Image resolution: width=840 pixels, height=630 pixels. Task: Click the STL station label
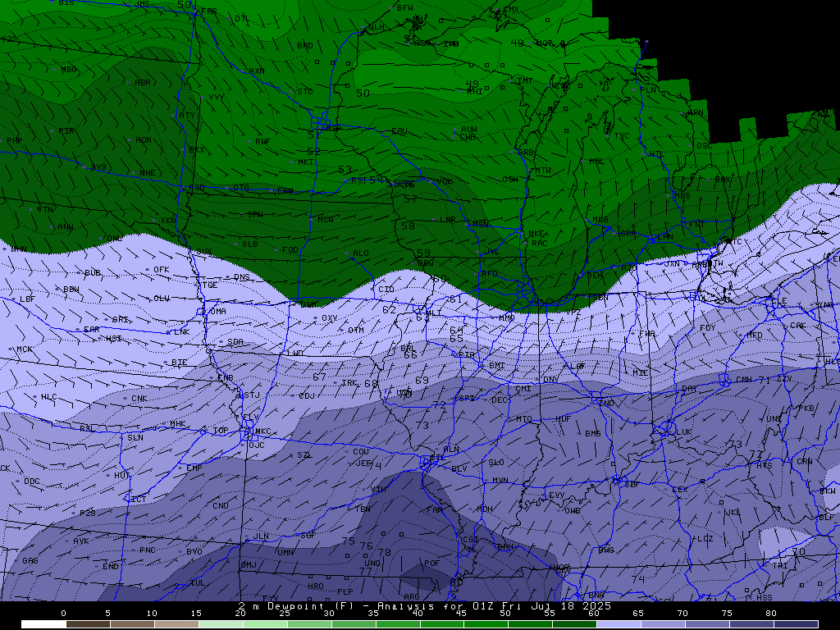437,458
